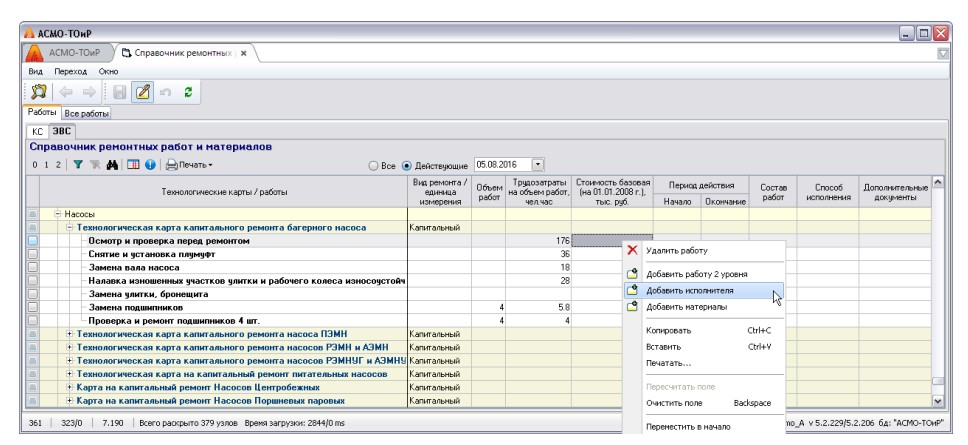Expand 'Карта на капитальный ремонт Насосов Центробежных'
Screen dimensions: 968x445
point(69,386)
